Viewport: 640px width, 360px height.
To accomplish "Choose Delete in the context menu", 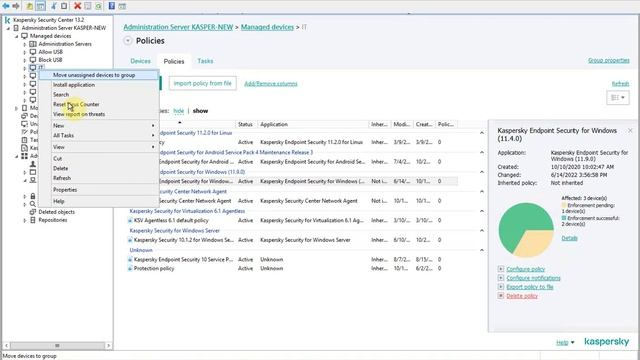I will [x=98, y=168].
